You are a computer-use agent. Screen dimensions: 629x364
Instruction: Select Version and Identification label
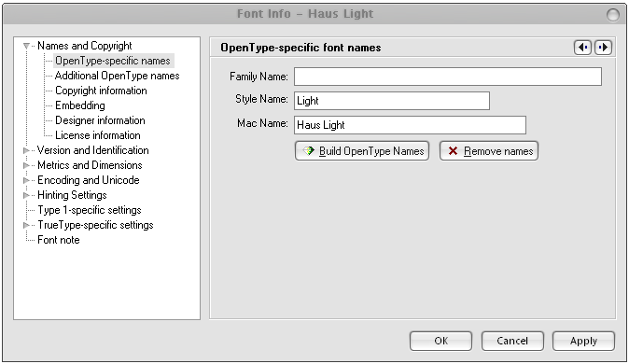pyautogui.click(x=93, y=150)
